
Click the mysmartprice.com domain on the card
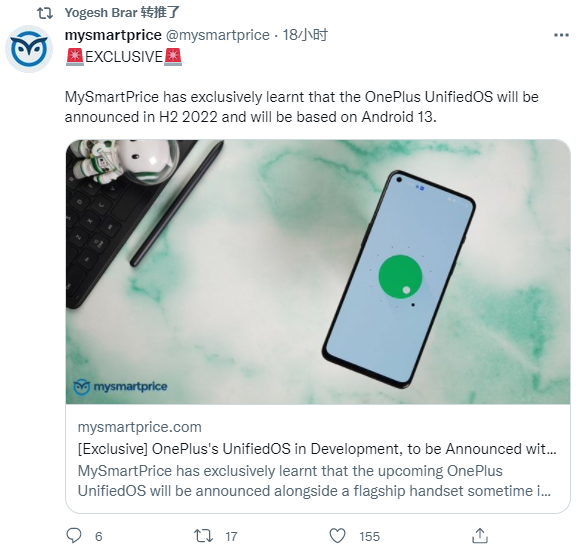pyautogui.click(x=139, y=427)
